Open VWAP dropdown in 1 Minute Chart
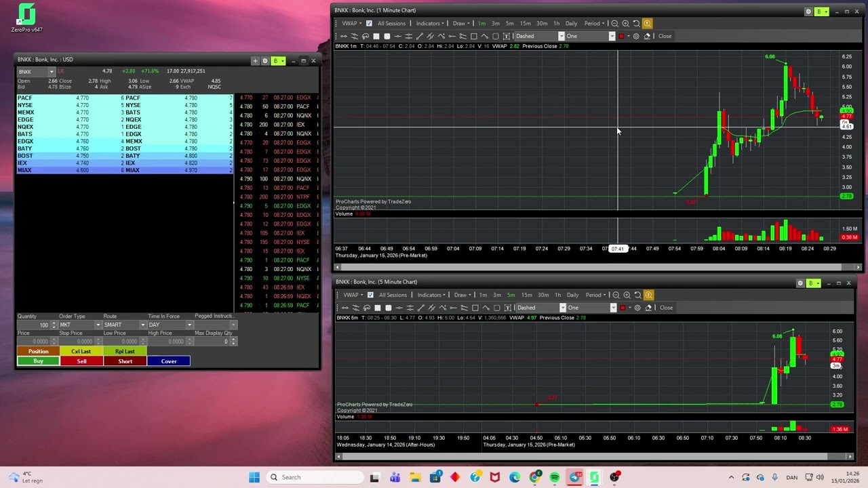The width and height of the screenshot is (868, 488). tap(352, 24)
